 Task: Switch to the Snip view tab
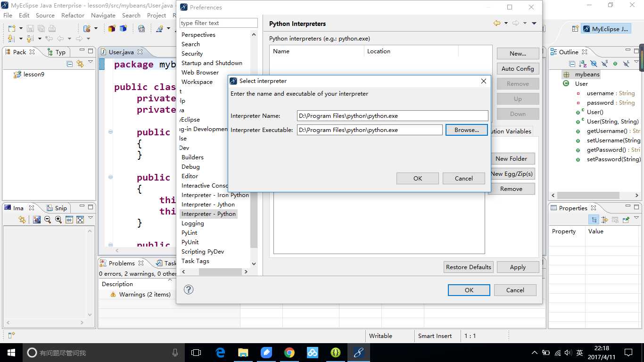tap(57, 208)
